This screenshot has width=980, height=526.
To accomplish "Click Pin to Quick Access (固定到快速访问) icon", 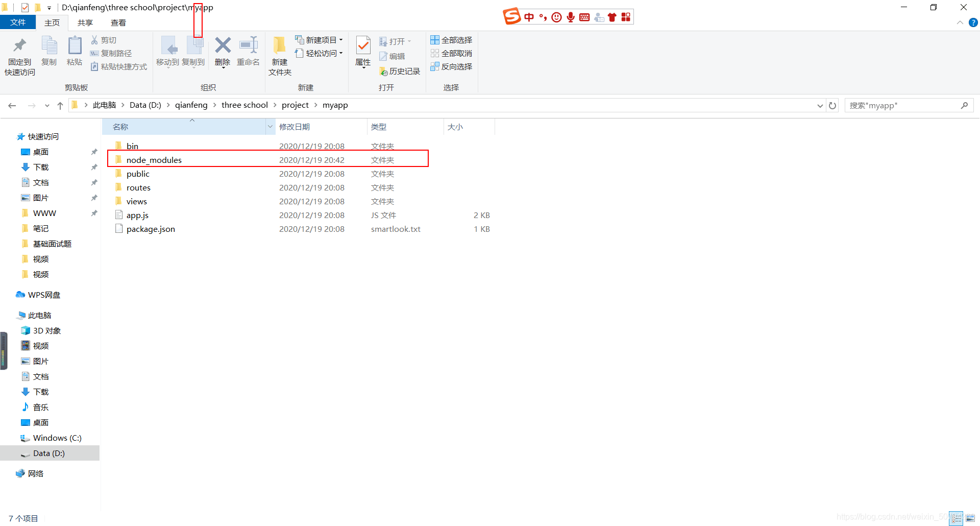I will click(20, 46).
